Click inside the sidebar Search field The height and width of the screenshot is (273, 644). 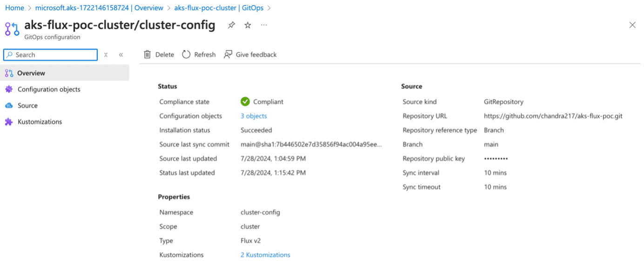point(50,55)
